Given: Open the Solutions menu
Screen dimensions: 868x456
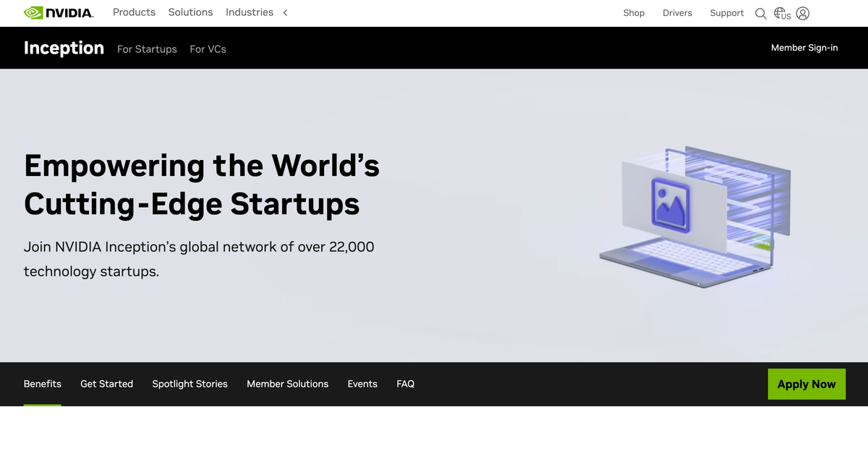Looking at the screenshot, I should pos(190,12).
